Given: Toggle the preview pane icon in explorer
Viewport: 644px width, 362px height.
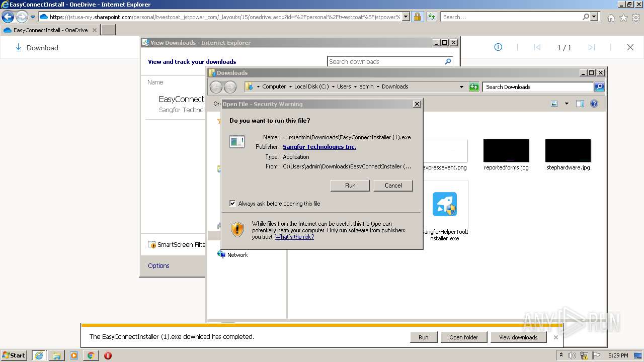Looking at the screenshot, I should pos(580,104).
